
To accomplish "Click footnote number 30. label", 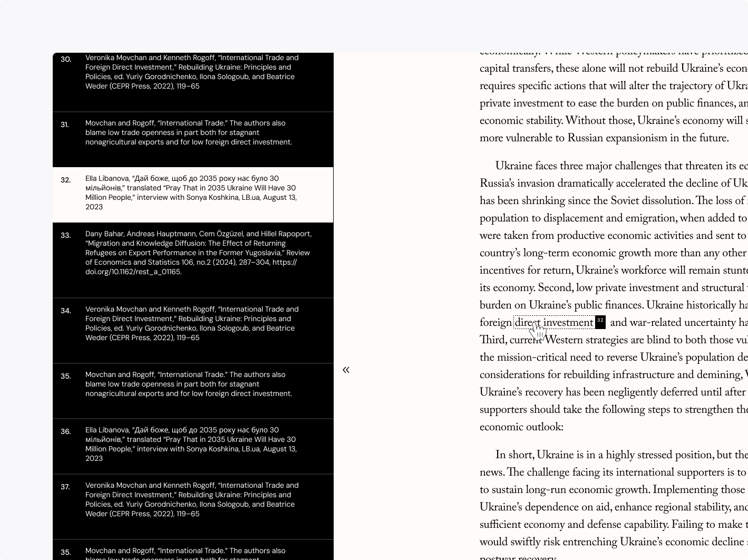I will point(65,59).
